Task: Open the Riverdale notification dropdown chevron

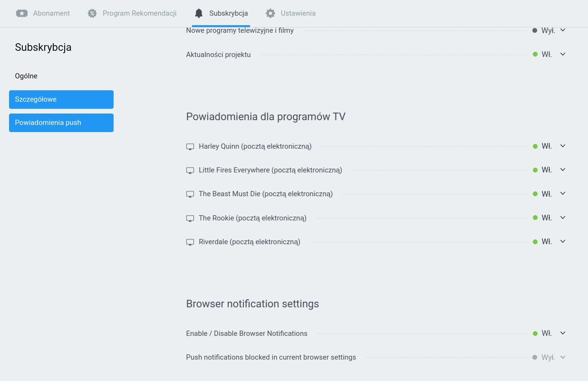Action: point(563,241)
